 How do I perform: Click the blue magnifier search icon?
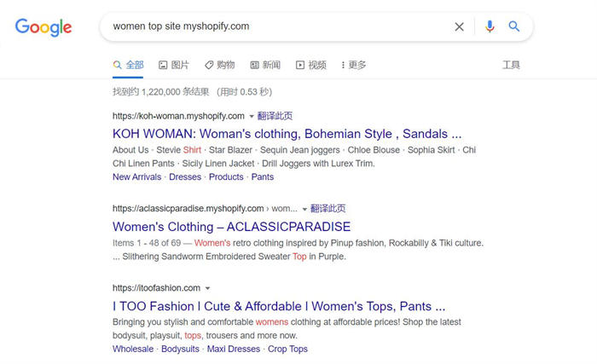point(514,26)
